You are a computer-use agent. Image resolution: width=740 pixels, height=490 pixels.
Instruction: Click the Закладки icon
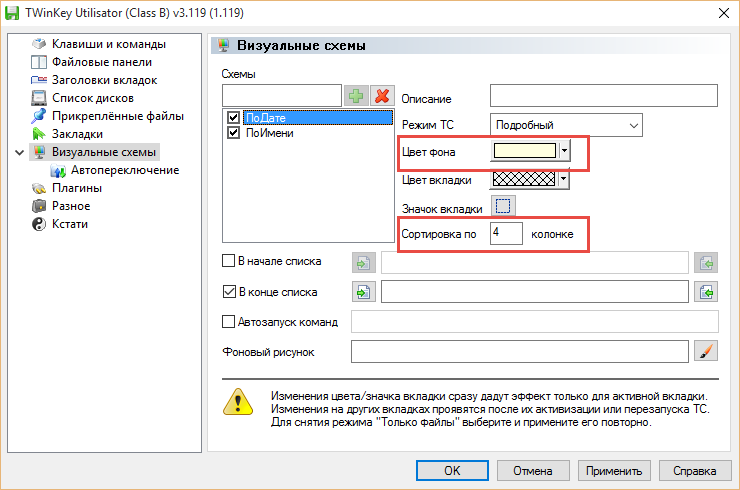click(39, 134)
